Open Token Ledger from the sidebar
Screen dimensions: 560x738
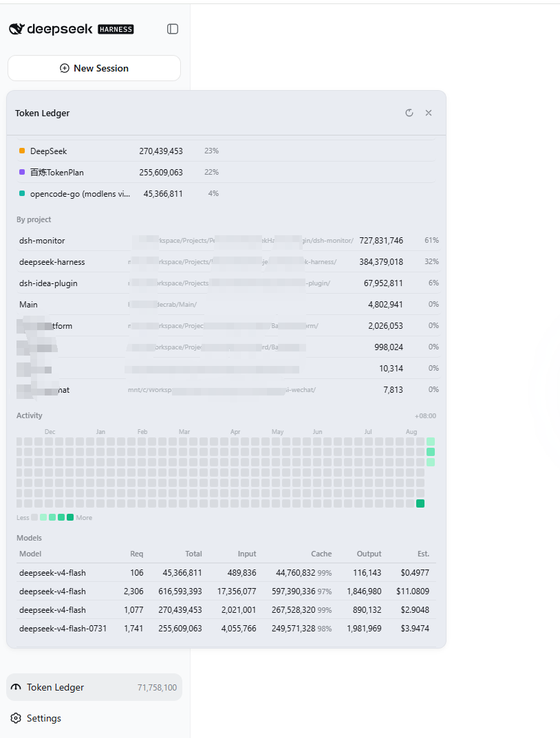94,687
